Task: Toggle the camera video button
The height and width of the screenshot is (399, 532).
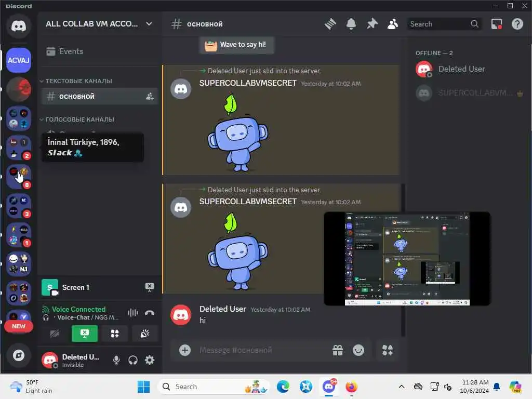Action: click(x=55, y=334)
